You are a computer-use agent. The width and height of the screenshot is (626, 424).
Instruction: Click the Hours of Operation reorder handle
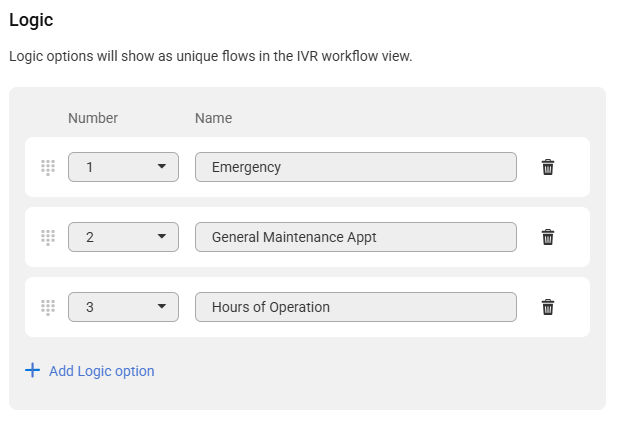tap(48, 307)
